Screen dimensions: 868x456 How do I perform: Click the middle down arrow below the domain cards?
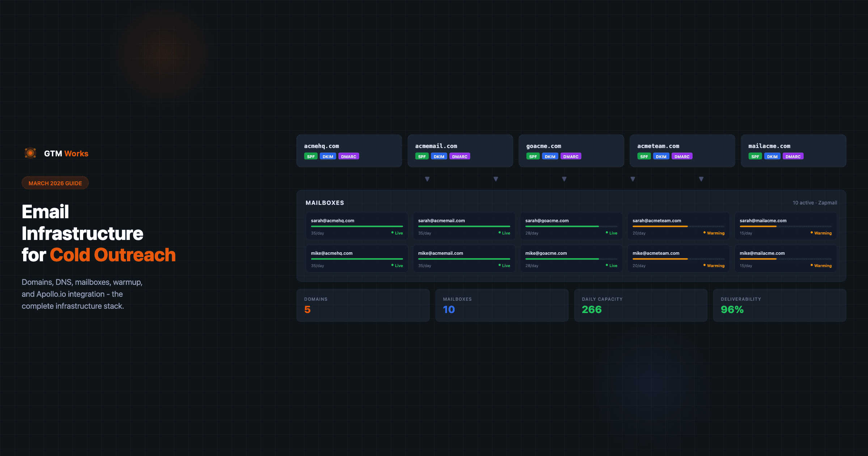point(564,179)
